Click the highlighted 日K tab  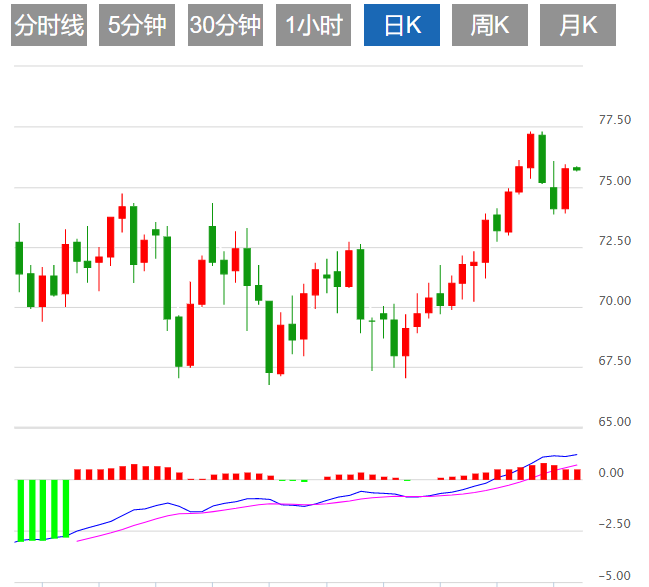tap(401, 25)
